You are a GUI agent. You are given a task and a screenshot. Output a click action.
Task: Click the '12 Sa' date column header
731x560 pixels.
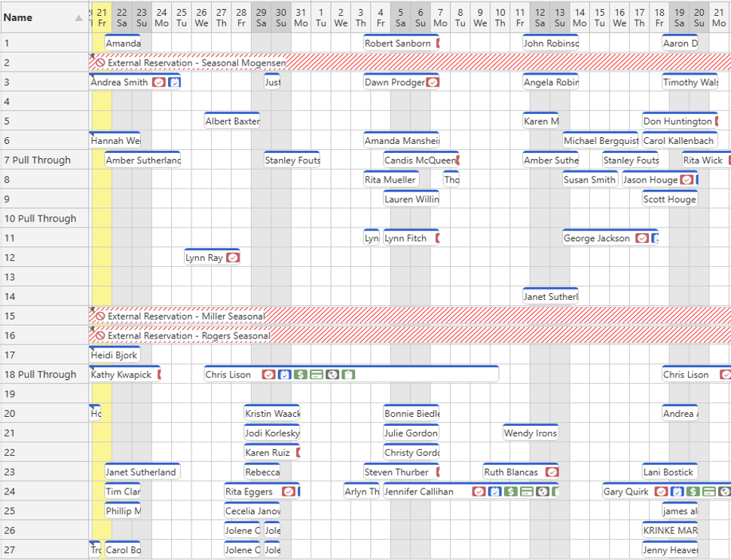(540, 18)
